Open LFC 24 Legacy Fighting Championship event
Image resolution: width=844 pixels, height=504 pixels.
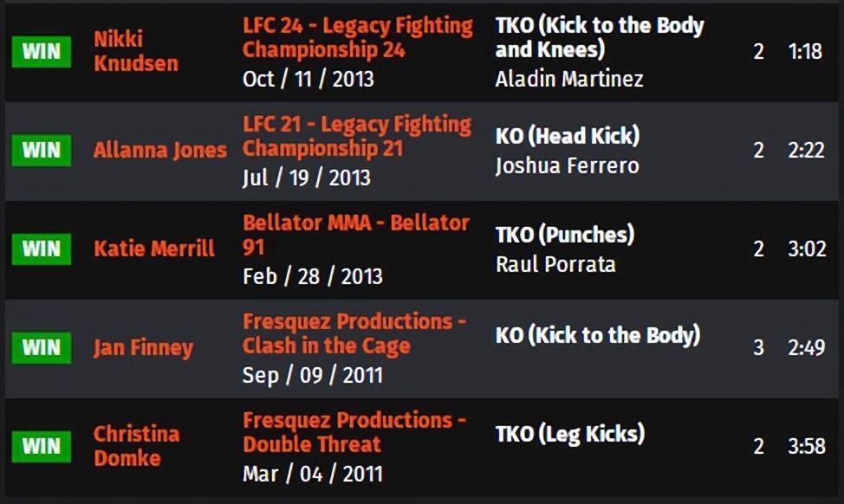point(357,37)
